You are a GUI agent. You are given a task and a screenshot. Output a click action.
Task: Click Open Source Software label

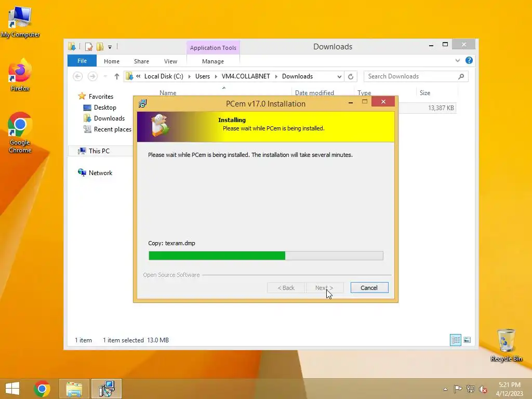[x=171, y=275]
